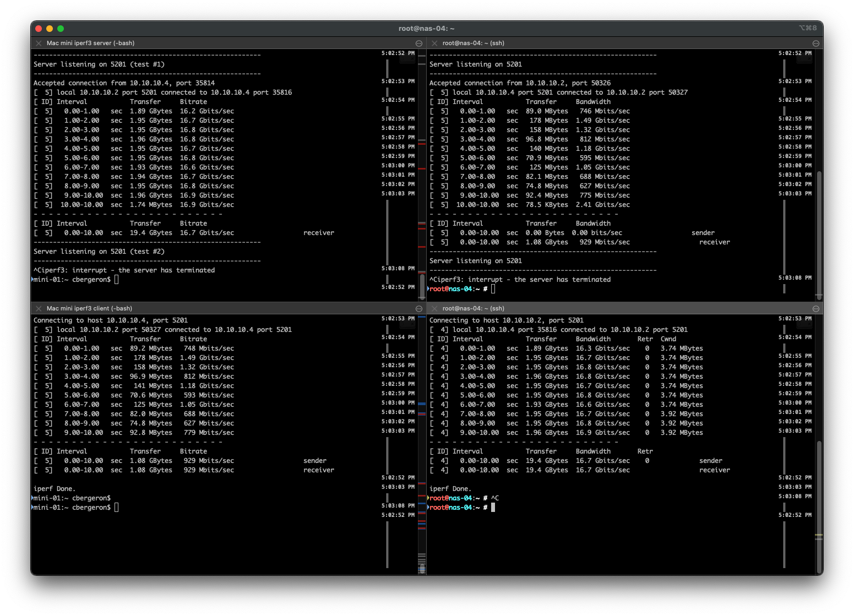Click 'local 10.10.10.4 port 35816 connected' line

[559, 330]
